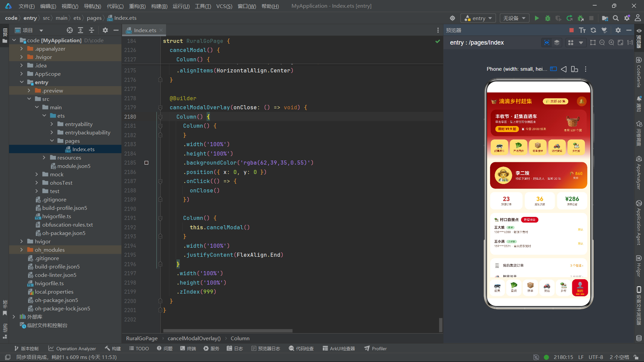Toggle the preview inspector eye mode

(547, 43)
